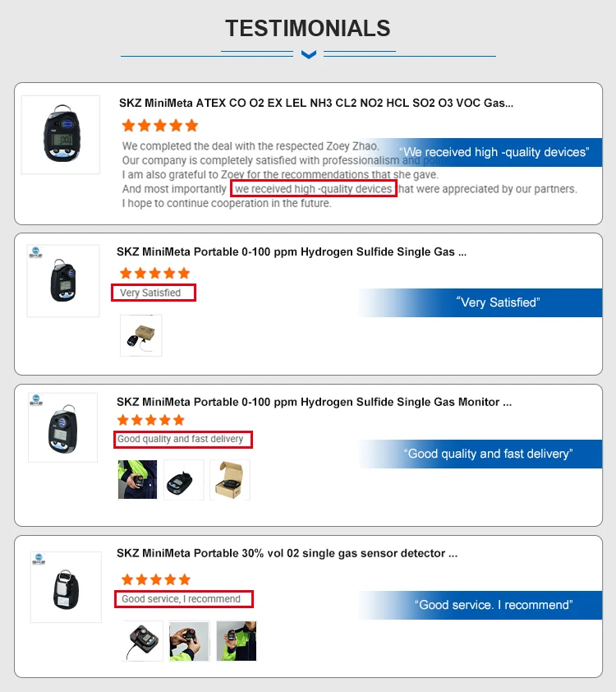Click the stars above "Good service, I recommend"
The height and width of the screenshot is (692, 616).
coord(155,579)
